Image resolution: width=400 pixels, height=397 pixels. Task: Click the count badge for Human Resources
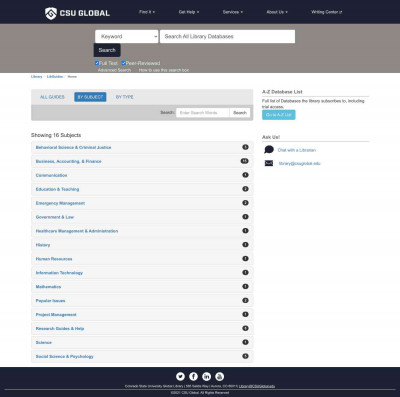tap(245, 258)
